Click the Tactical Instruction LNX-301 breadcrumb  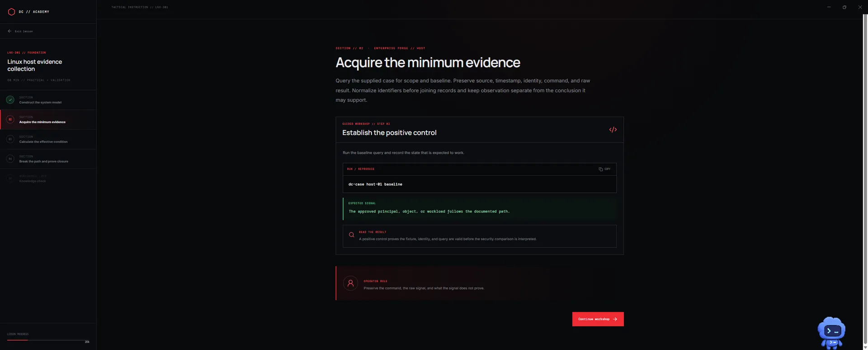pyautogui.click(x=140, y=7)
